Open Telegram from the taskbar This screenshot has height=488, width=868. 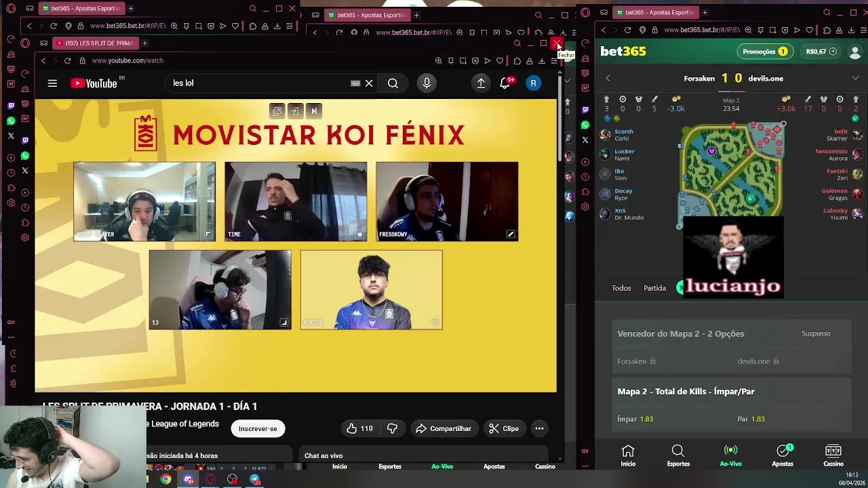click(x=255, y=480)
